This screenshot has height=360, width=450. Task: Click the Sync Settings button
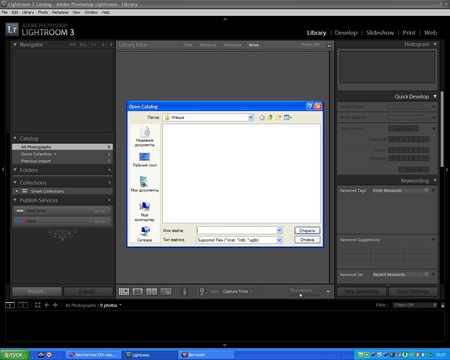point(413,292)
